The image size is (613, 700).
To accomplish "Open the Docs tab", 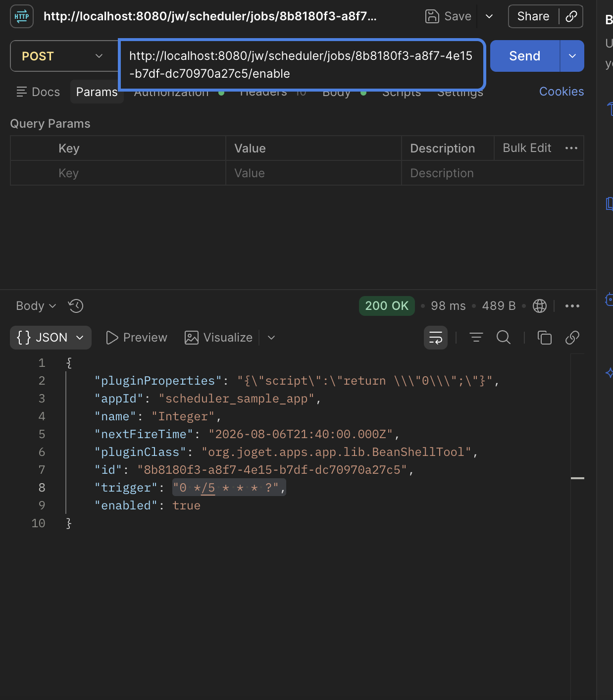I will (38, 92).
